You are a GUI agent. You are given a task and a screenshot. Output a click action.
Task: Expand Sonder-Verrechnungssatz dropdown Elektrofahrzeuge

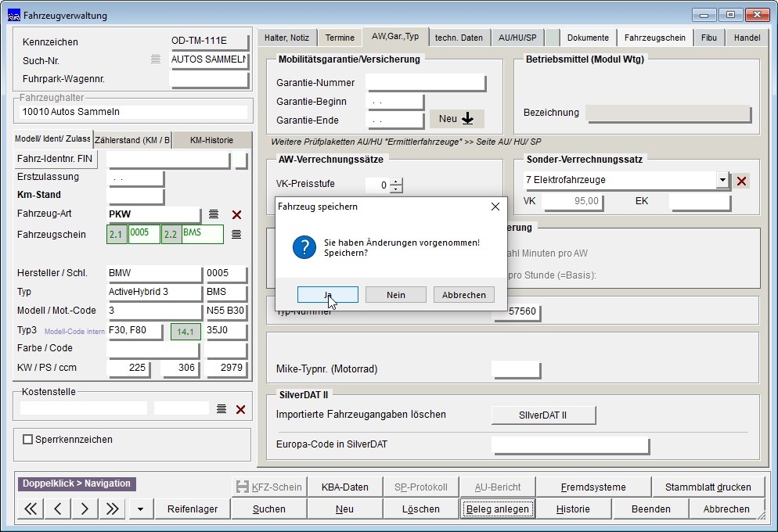pyautogui.click(x=723, y=180)
